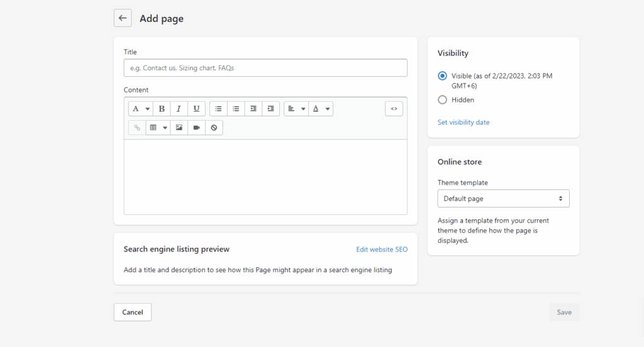Image resolution: width=644 pixels, height=347 pixels.
Task: Open the text formatting A dropdown
Action: point(140,109)
